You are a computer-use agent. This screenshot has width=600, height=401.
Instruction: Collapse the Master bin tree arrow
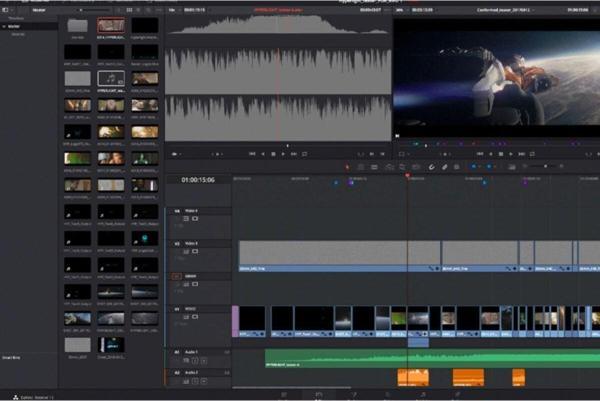pyautogui.click(x=4, y=26)
